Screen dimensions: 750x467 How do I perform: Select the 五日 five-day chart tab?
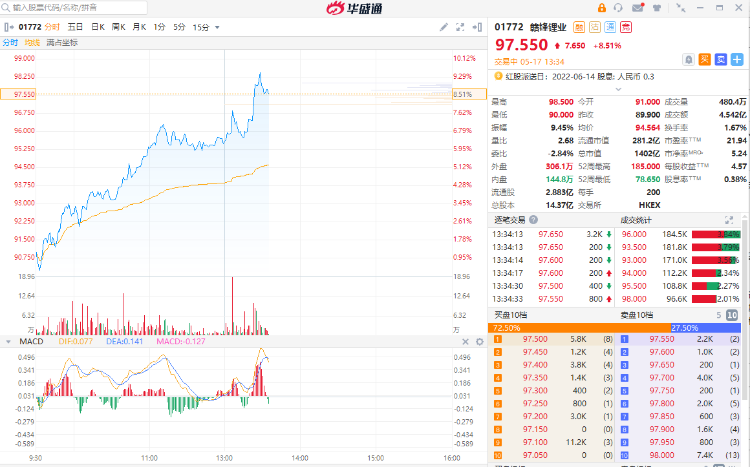[x=76, y=26]
